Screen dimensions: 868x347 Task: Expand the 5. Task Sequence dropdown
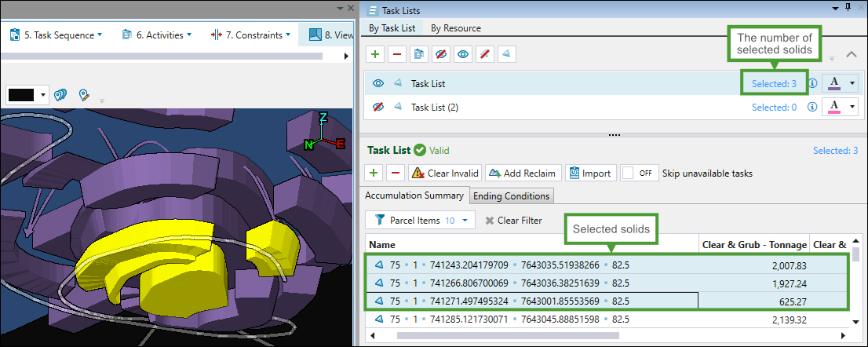(x=56, y=35)
